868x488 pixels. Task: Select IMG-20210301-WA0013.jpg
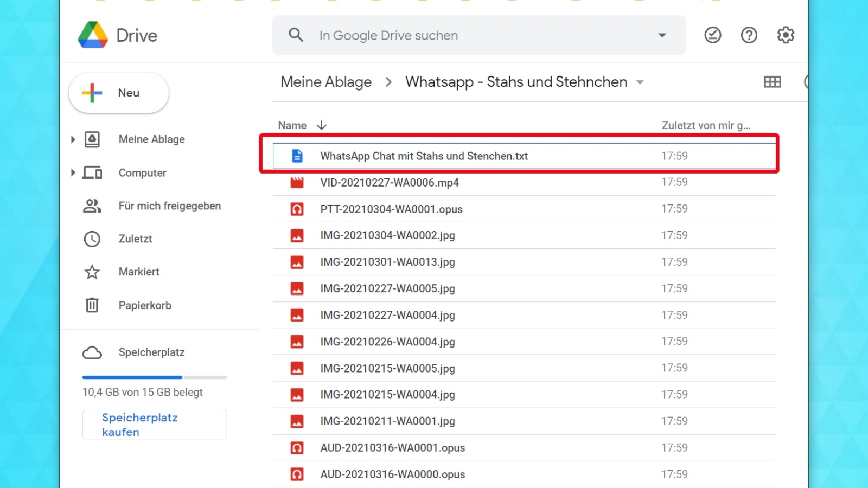(x=524, y=262)
